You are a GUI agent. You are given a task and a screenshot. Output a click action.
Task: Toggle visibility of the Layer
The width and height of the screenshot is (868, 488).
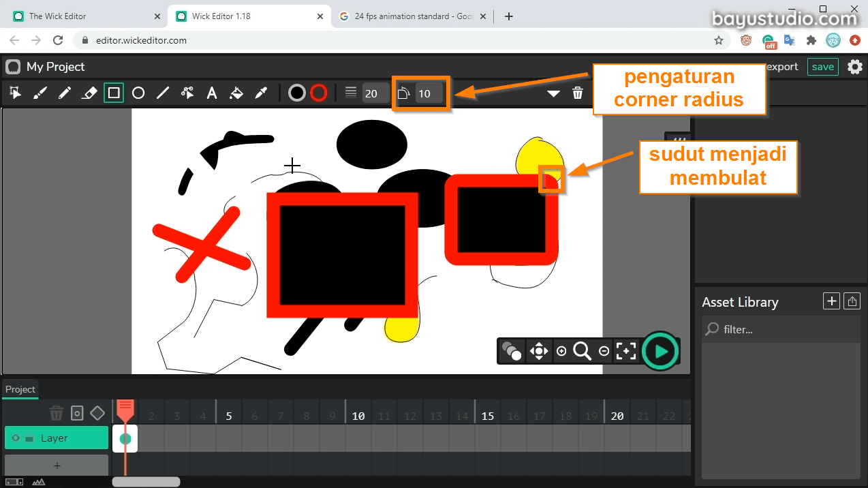[16, 438]
